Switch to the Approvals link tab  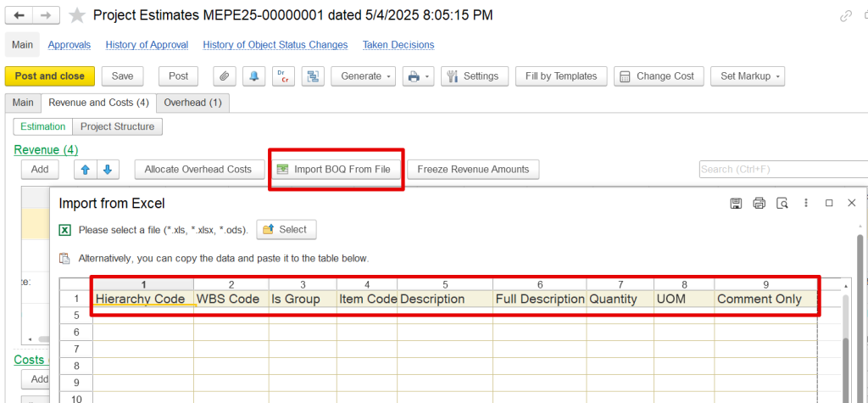point(70,45)
